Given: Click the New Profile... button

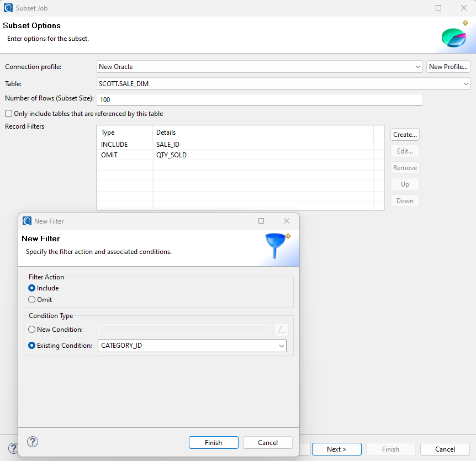Looking at the screenshot, I should (x=448, y=67).
